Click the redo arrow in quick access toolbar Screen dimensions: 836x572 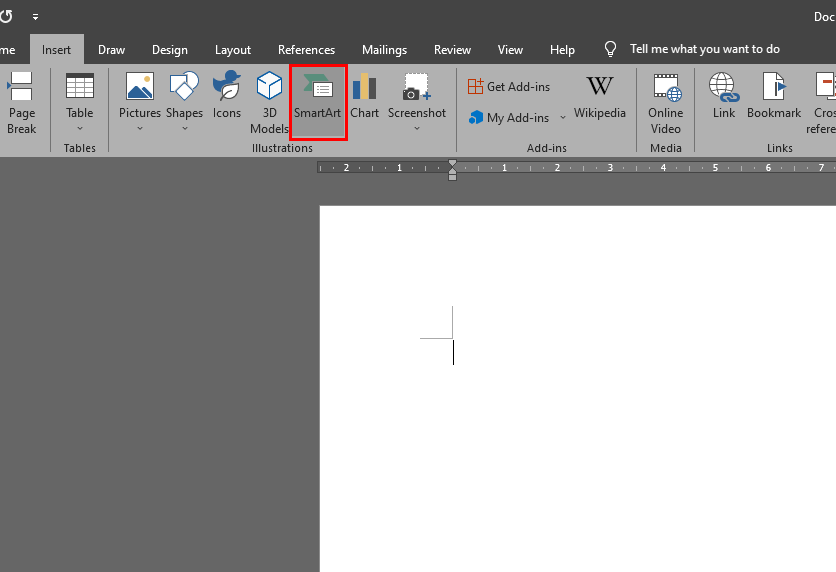6,17
